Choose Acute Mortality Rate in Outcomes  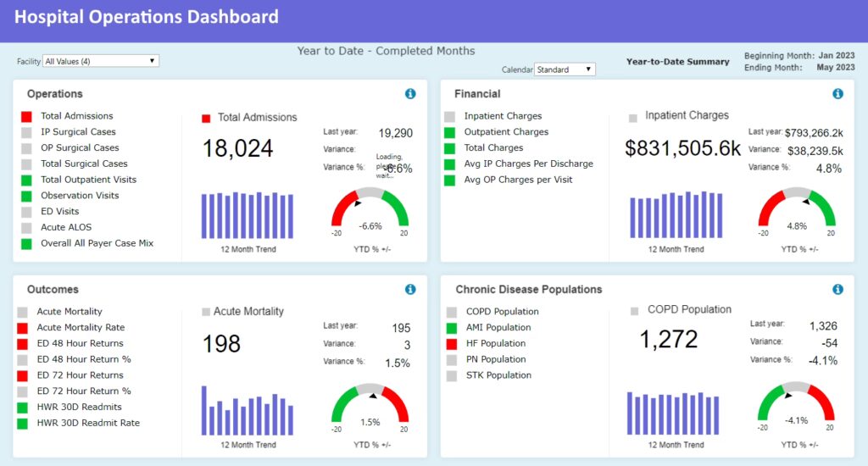coord(81,328)
